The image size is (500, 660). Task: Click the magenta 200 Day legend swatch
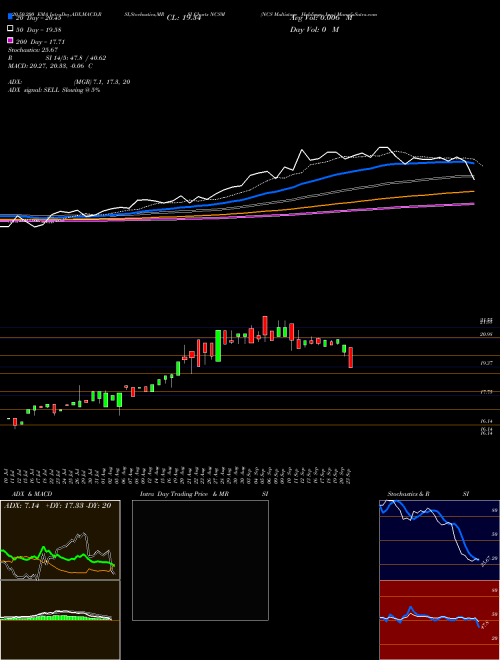tap(11, 41)
